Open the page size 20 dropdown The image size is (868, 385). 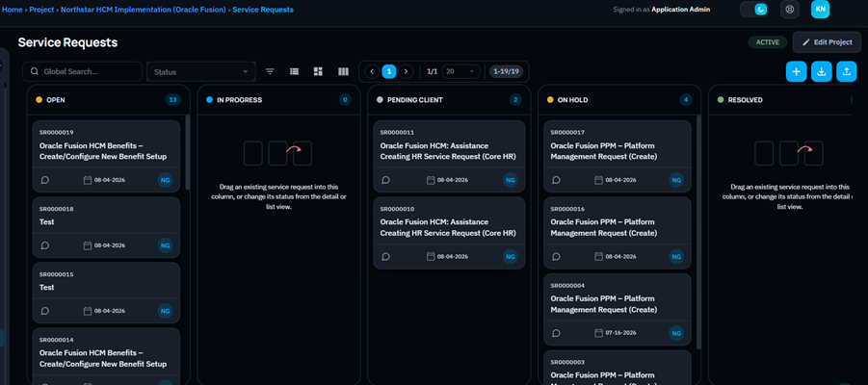click(460, 71)
